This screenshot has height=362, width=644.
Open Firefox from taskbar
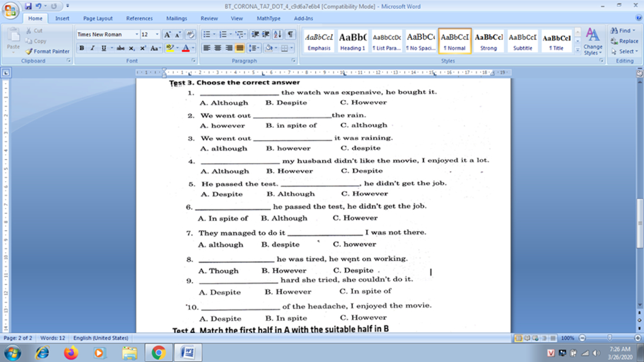click(71, 353)
